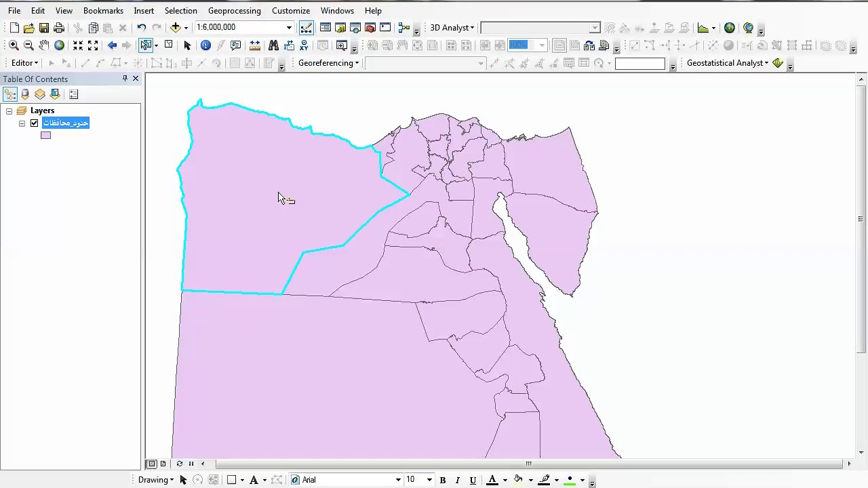This screenshot has height=488, width=868.
Task: Toggle visibility of the Arabic-named layer
Action: coord(35,123)
